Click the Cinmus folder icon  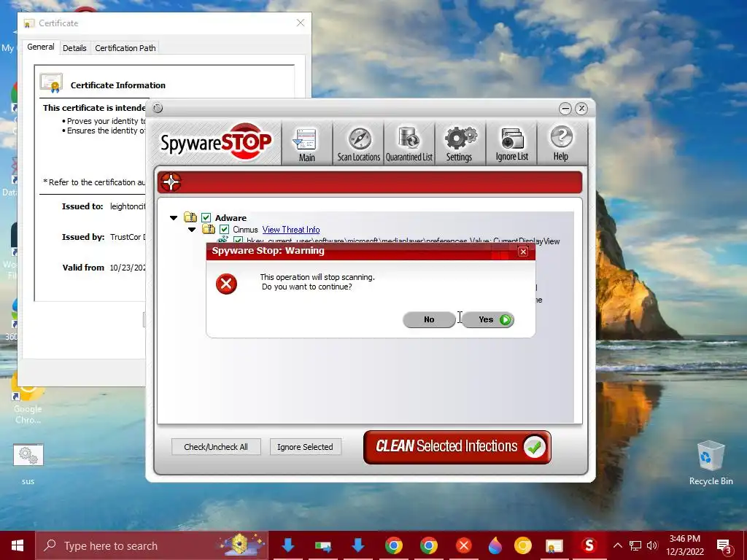[209, 229]
